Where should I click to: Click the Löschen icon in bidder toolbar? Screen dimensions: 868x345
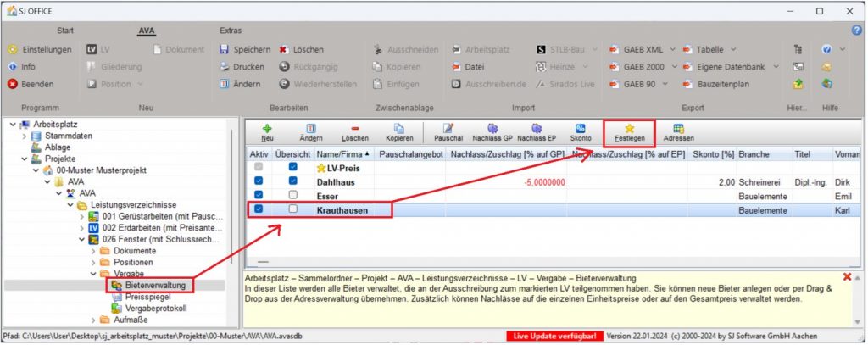355,127
